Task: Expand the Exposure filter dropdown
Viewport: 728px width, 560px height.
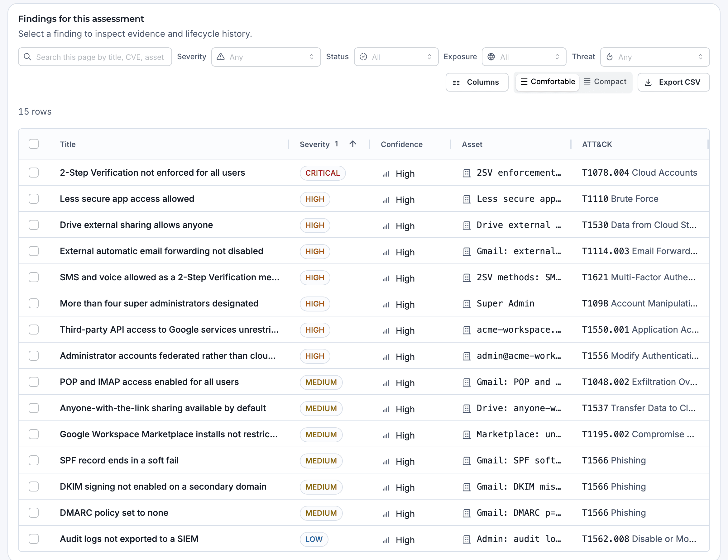Action: [524, 57]
